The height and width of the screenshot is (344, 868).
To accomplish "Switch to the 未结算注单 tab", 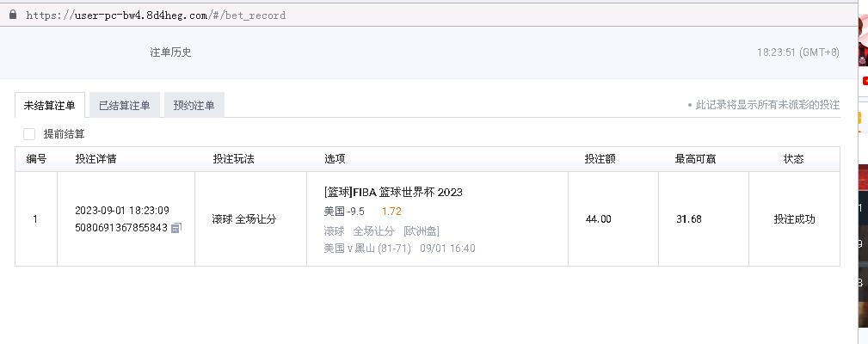I will (x=50, y=106).
